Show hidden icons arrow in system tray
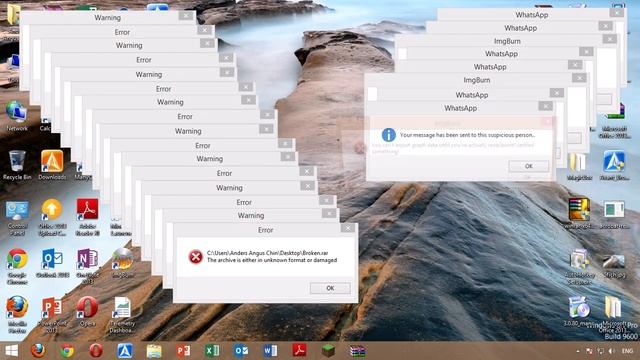Viewport: 640px width, 360px height. tap(578, 351)
